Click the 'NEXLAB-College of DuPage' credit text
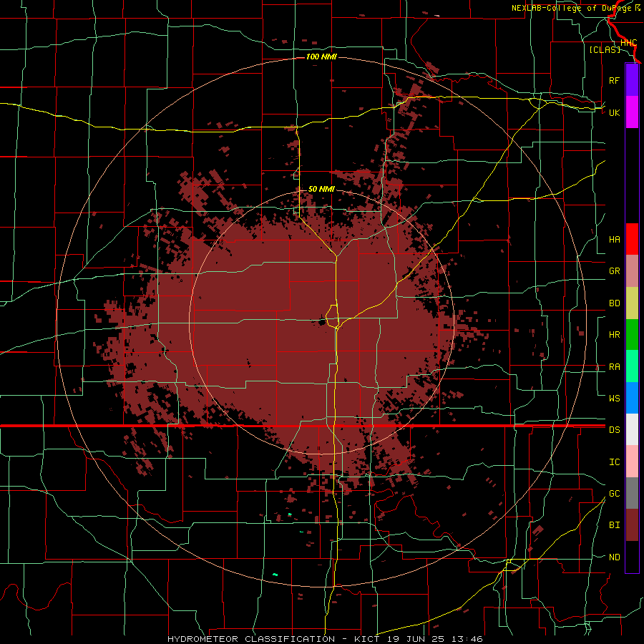The image size is (644, 644). coord(572,8)
